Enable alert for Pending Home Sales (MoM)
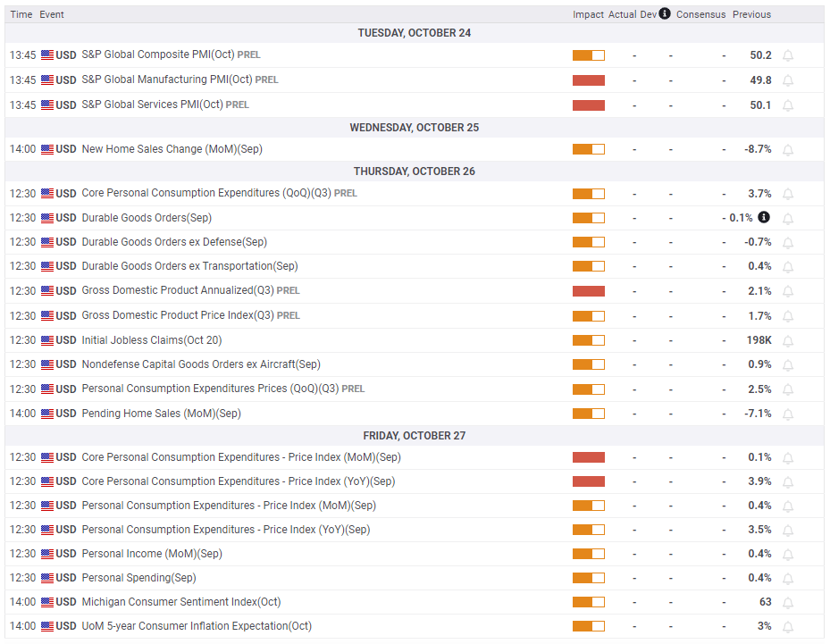The width and height of the screenshot is (830, 644). pyautogui.click(x=788, y=414)
